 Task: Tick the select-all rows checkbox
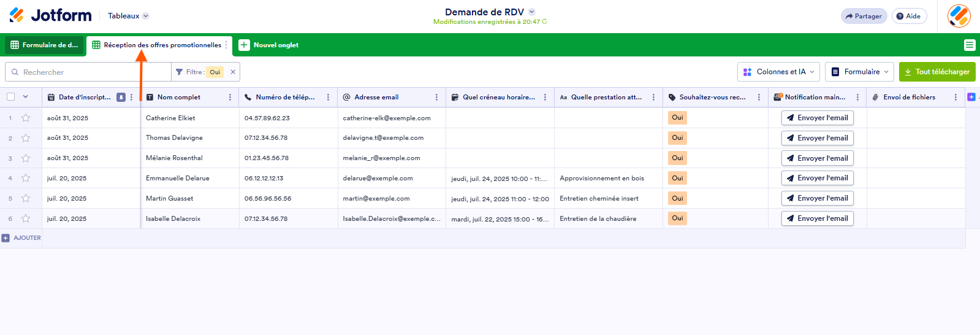(10, 97)
